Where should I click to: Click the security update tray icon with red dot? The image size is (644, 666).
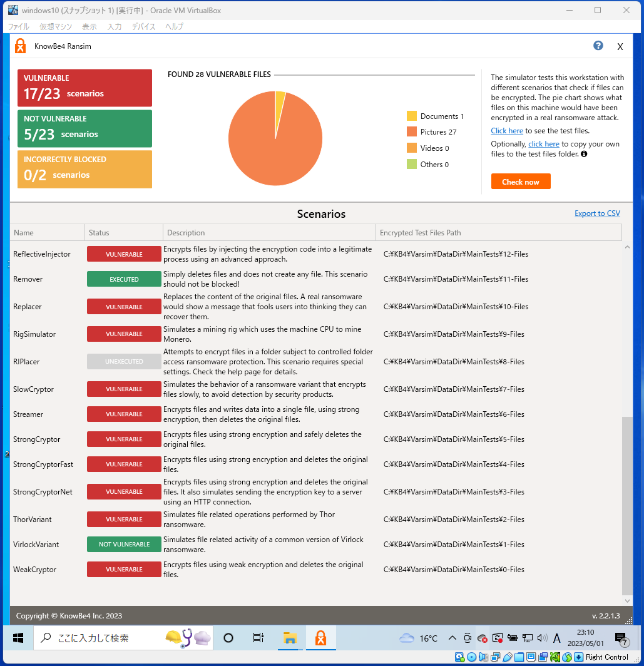click(498, 638)
